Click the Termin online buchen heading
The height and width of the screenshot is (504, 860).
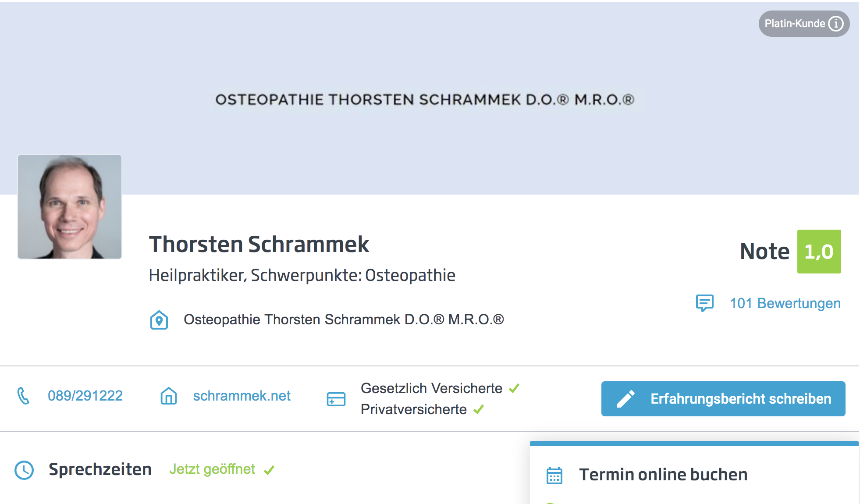pyautogui.click(x=663, y=475)
